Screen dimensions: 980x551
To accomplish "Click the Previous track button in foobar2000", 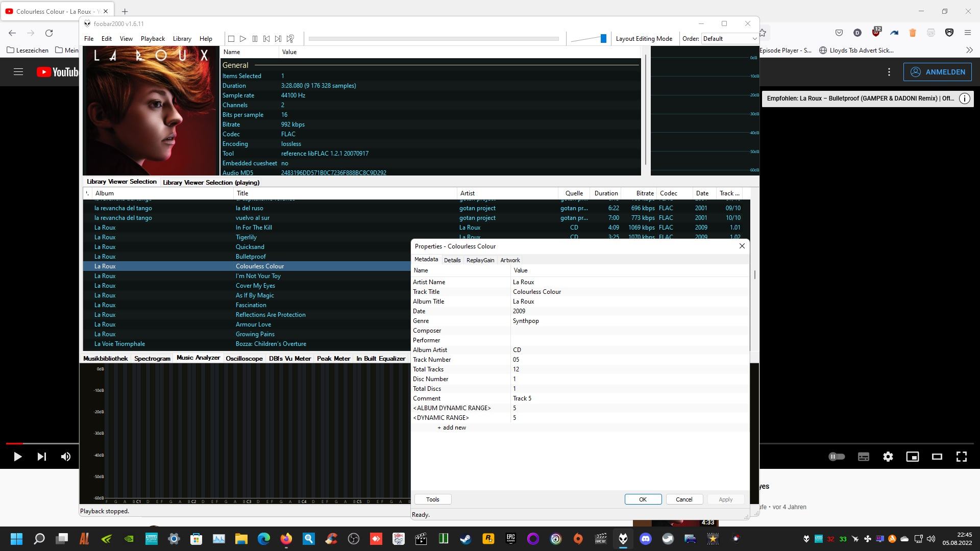I will click(x=266, y=39).
